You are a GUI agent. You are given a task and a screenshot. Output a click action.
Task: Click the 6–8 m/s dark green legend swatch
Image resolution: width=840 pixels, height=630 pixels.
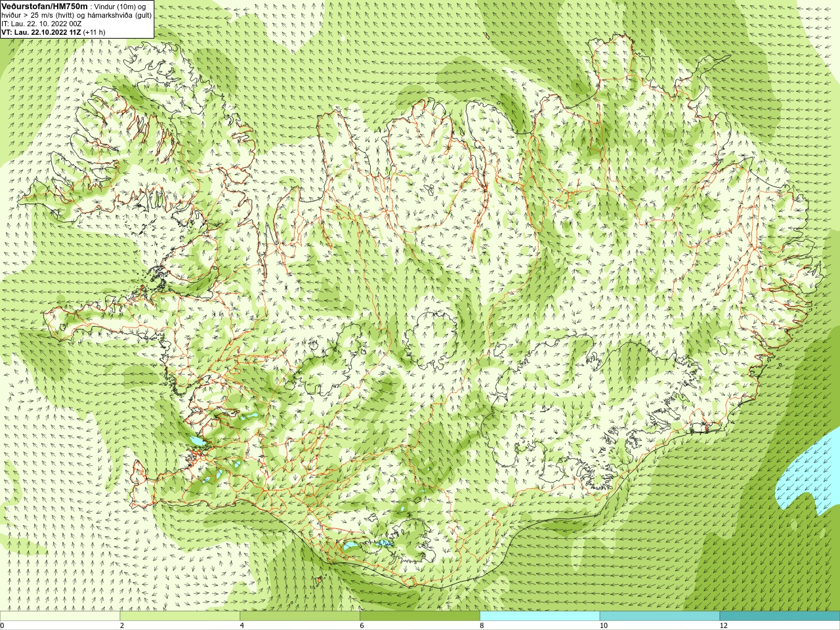pos(420,616)
